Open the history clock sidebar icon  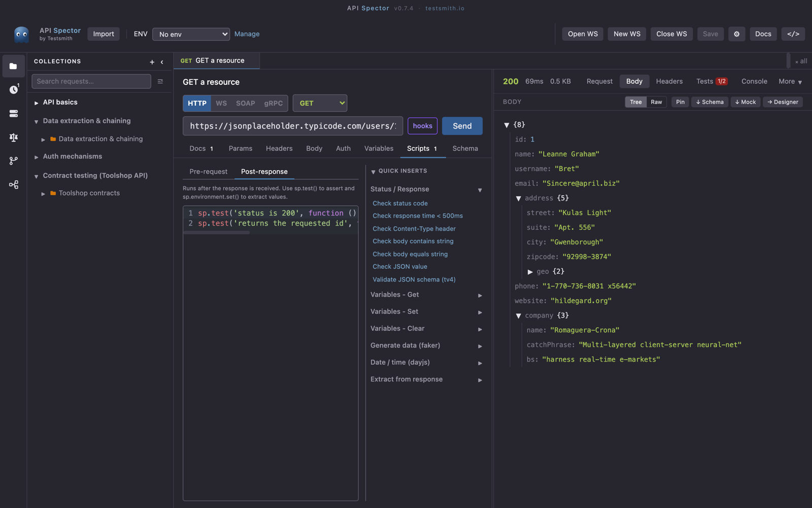click(14, 89)
